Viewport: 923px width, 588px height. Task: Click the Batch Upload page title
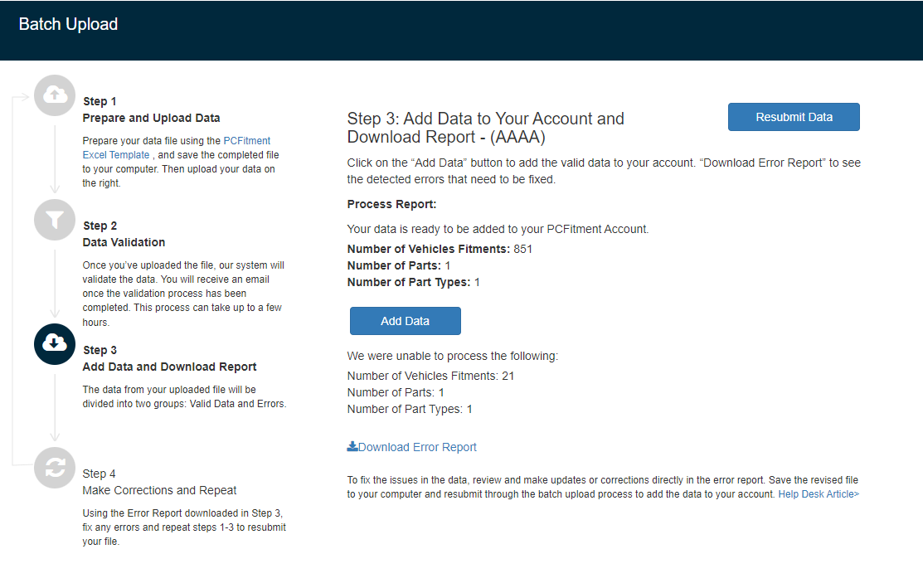coord(68,24)
